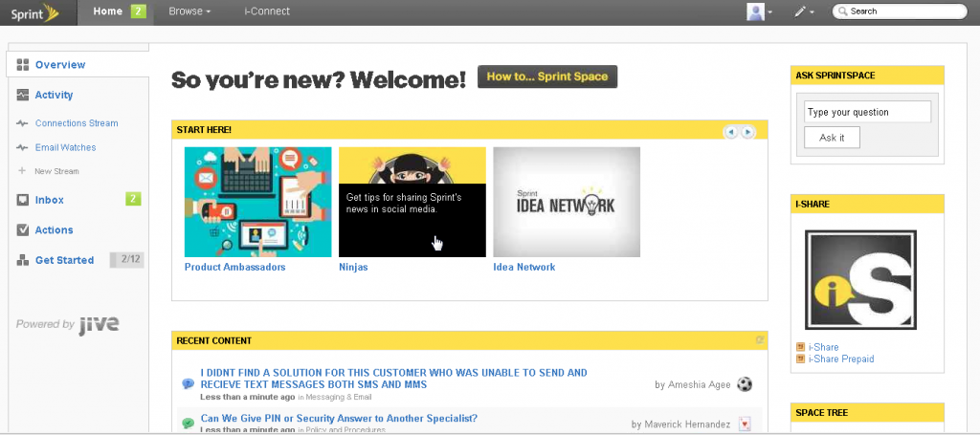Open Actions in the sidebar
Image resolution: width=980 pixels, height=435 pixels.
pyautogui.click(x=54, y=229)
